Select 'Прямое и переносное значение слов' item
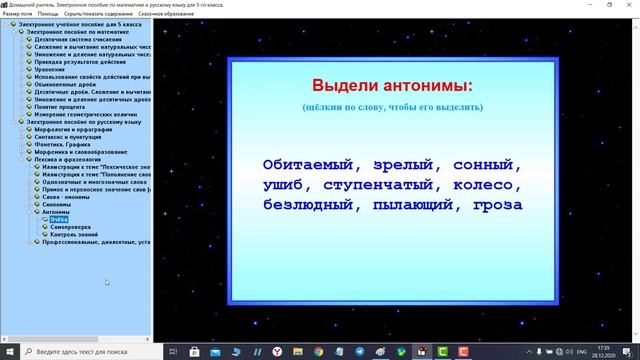Image resolution: width=640 pixels, height=360 pixels. [96, 189]
